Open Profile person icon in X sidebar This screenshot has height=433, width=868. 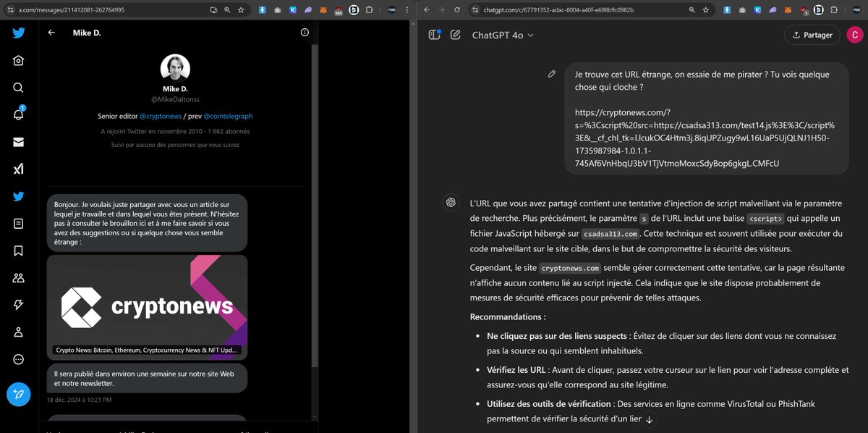point(18,332)
